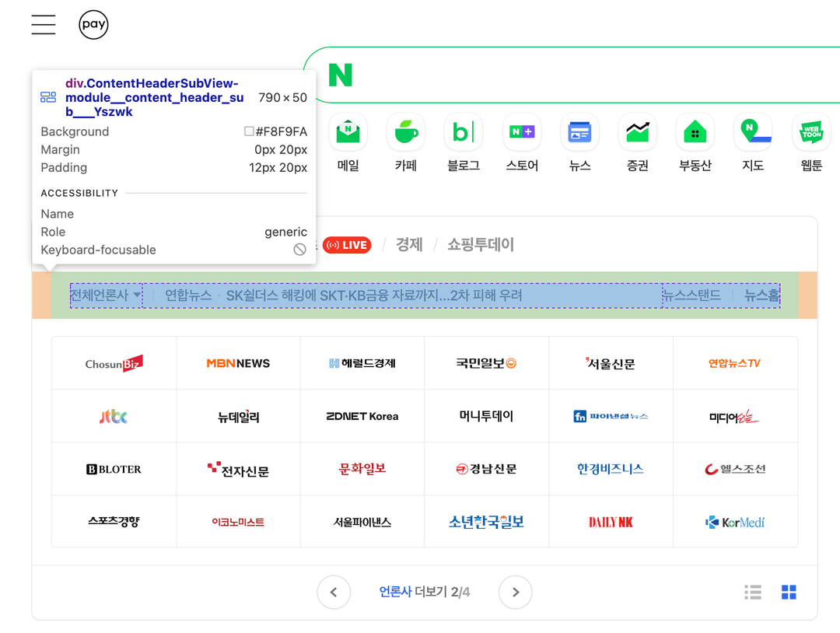Open the 국민일보 press logo

pyautogui.click(x=486, y=363)
